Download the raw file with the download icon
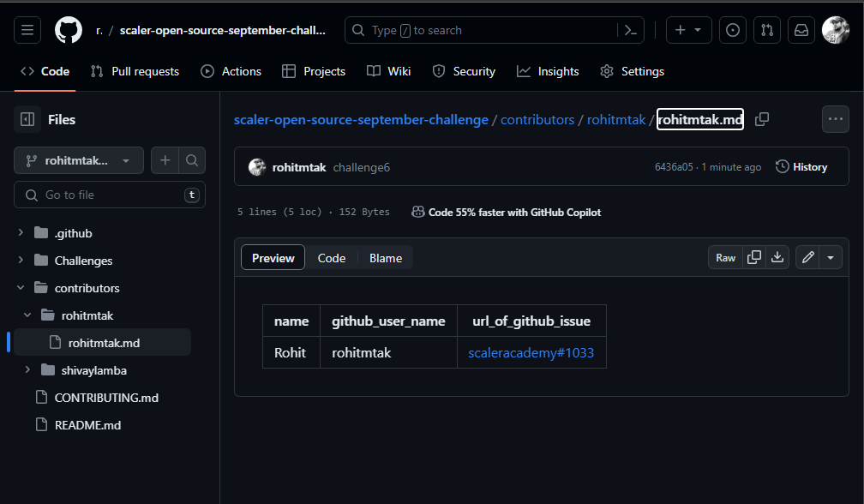 778,256
